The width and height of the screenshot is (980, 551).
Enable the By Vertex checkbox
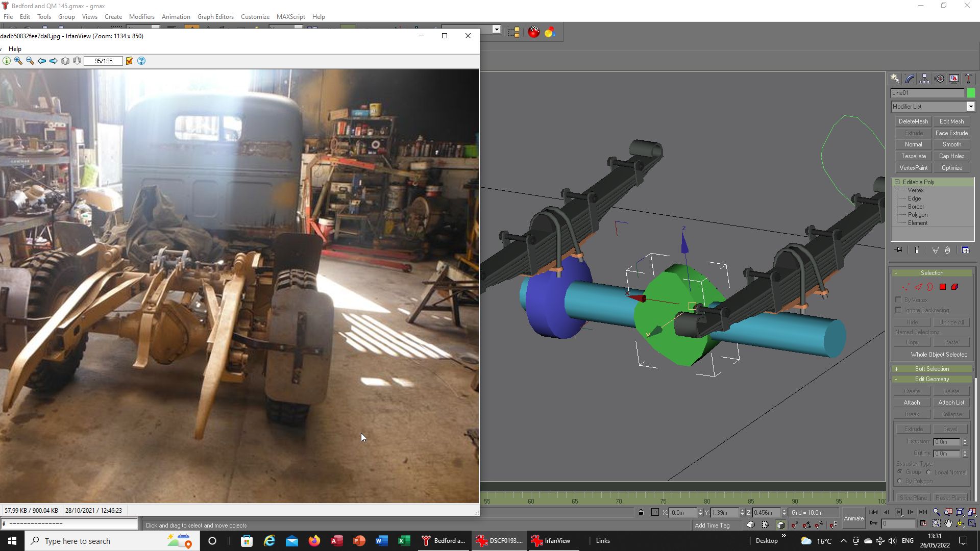coord(898,299)
